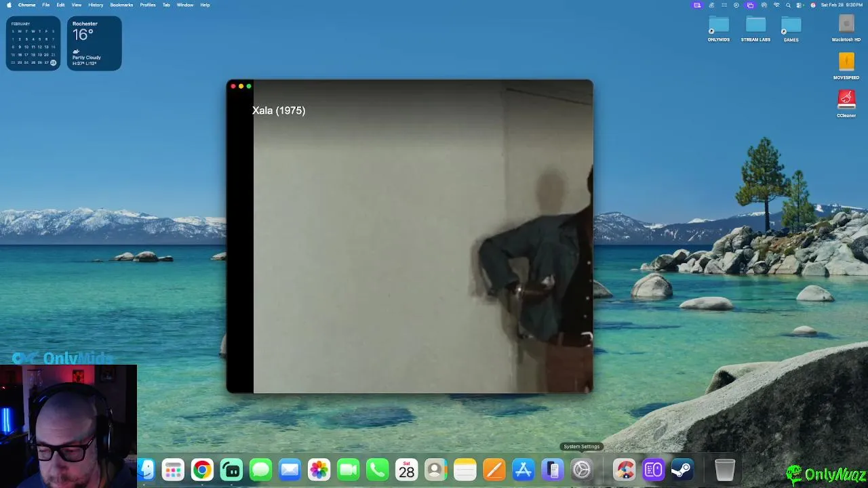
Task: Launch FaceTime from the Dock
Action: tap(348, 470)
